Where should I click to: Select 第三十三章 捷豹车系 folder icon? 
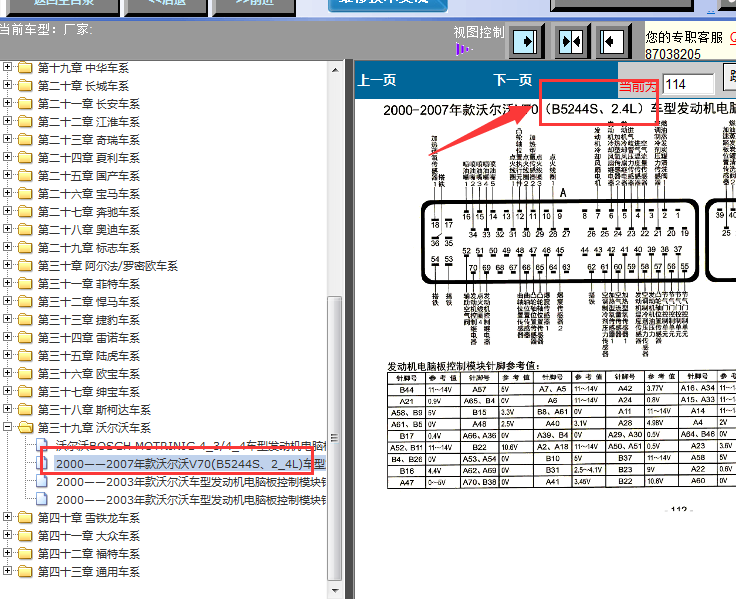pos(25,320)
